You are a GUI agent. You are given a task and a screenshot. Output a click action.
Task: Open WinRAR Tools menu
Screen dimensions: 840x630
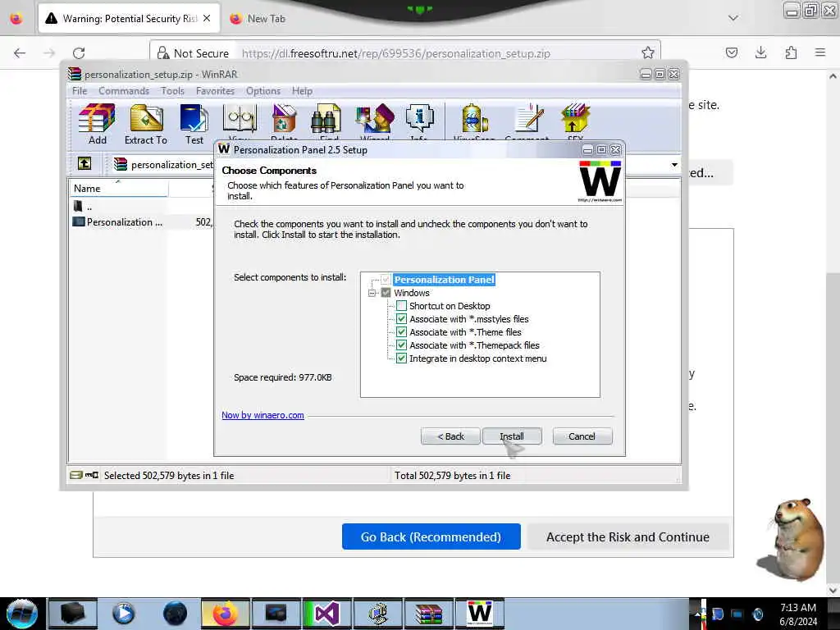[x=172, y=91]
